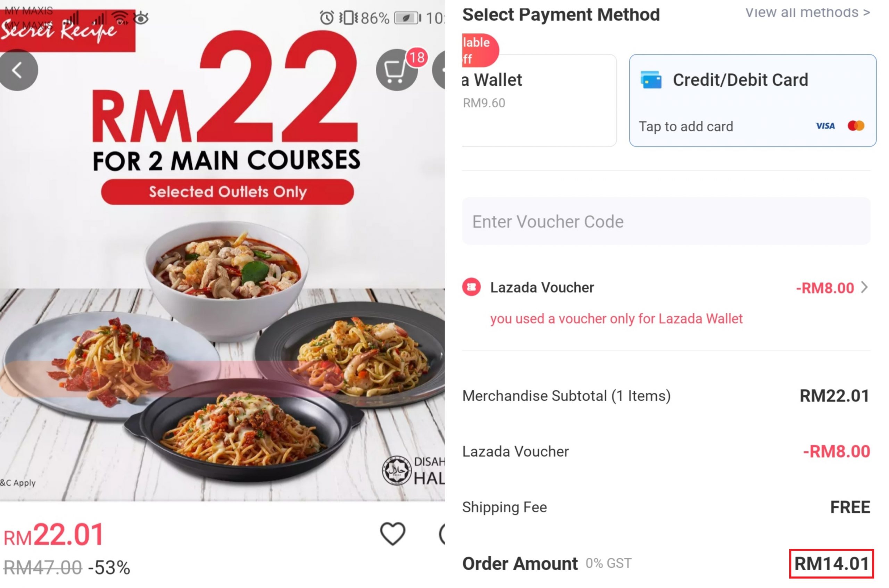Viewport: 889px width, 588px height.
Task: Tap the alarm clock status icon
Action: click(326, 18)
